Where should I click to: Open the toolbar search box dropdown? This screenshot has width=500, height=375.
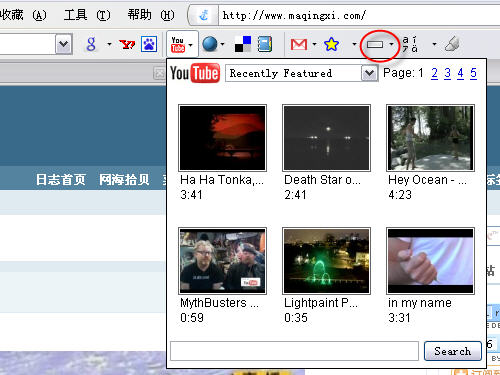click(x=64, y=44)
